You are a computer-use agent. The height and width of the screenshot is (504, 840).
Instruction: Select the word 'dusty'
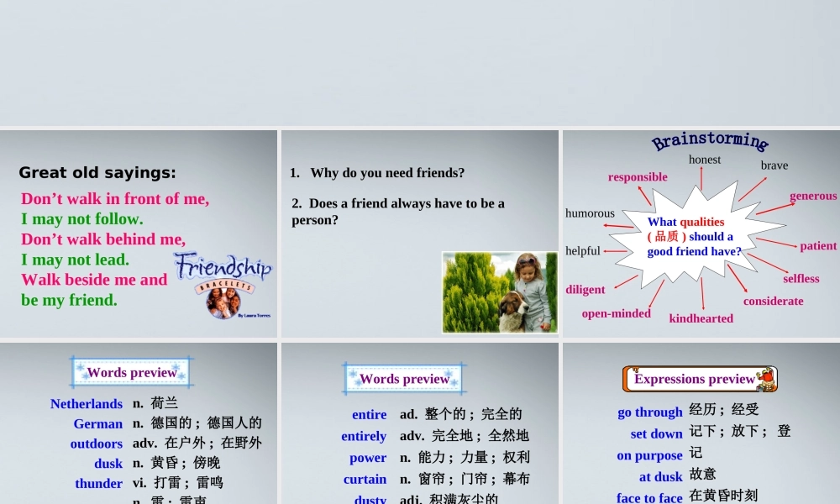pos(370,499)
